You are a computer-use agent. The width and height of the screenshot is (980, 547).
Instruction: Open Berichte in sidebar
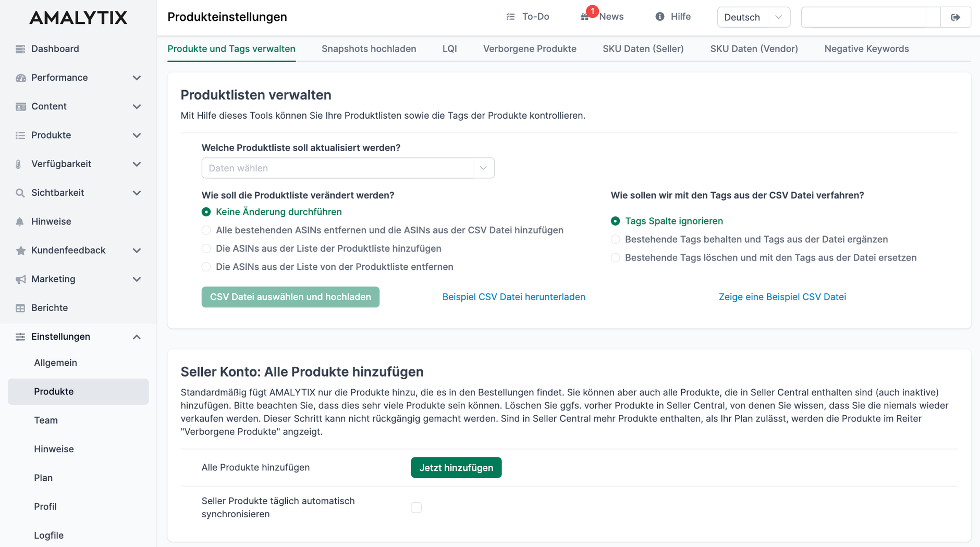click(x=50, y=308)
